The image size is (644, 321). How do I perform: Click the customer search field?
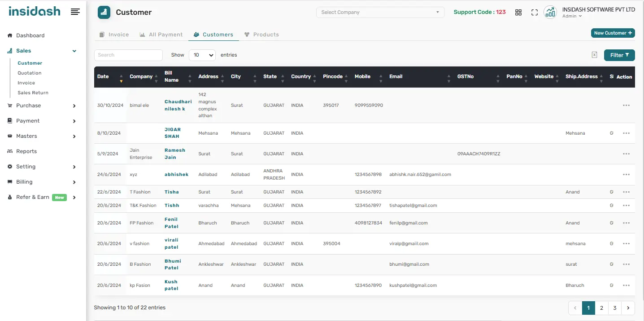coord(128,55)
